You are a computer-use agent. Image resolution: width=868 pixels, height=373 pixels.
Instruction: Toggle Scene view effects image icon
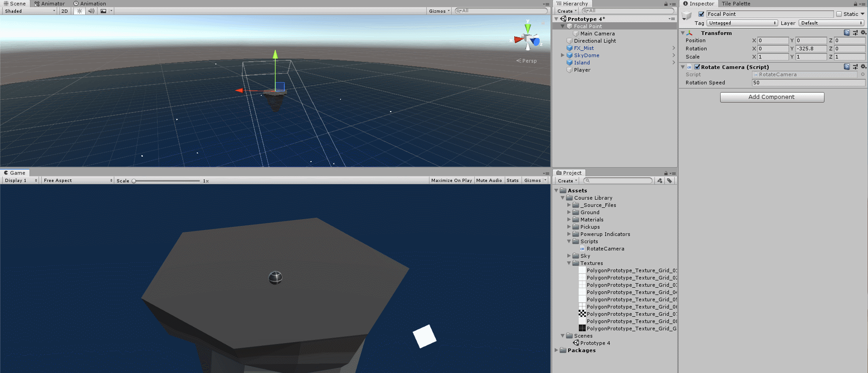click(x=103, y=11)
